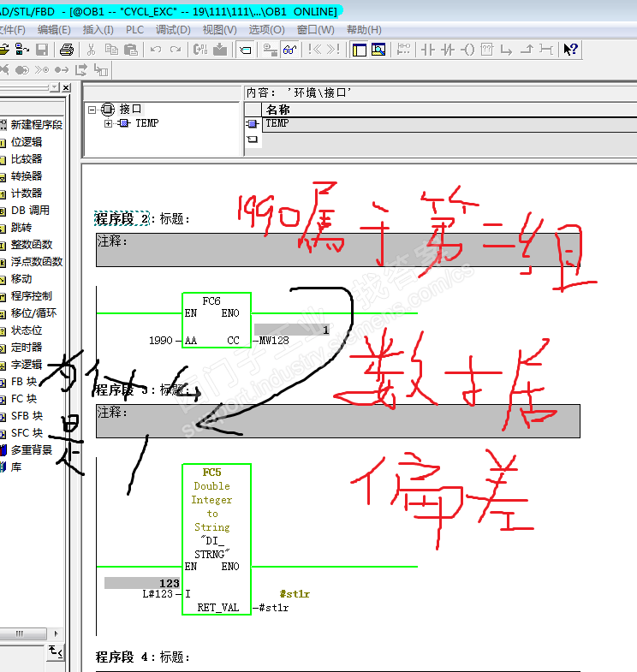The height and width of the screenshot is (672, 637).
Task: Open the 窗口(W) menu
Action: (315, 30)
